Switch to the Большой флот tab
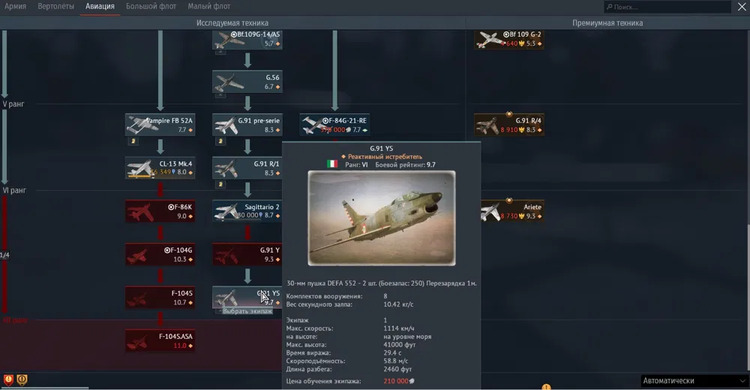750x390 pixels. tap(151, 7)
